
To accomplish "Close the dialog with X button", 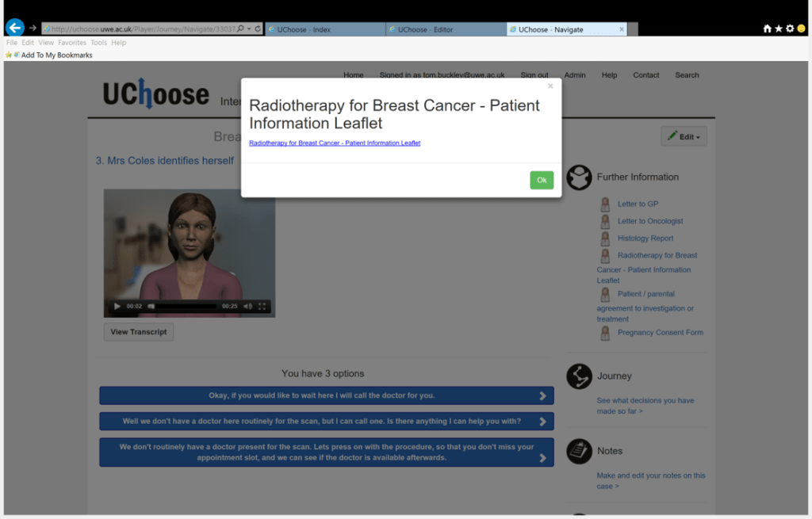I will pyautogui.click(x=550, y=86).
